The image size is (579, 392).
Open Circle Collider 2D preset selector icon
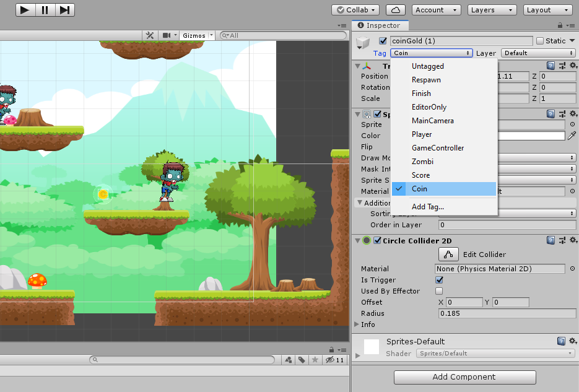tap(562, 240)
